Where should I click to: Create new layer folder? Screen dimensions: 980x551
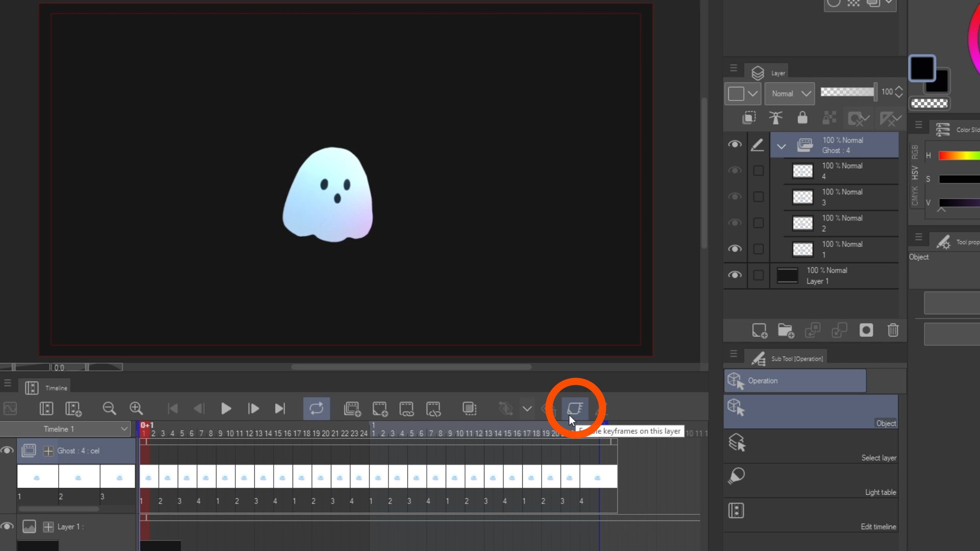pyautogui.click(x=786, y=331)
